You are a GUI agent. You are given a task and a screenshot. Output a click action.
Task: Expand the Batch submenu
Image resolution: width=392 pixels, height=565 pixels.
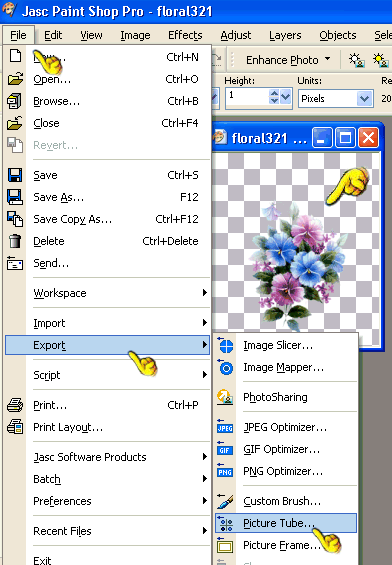[x=205, y=479]
